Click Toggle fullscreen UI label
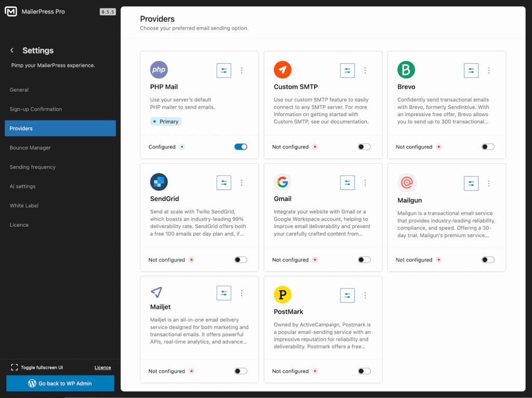Image resolution: width=532 pixels, height=398 pixels. pyautogui.click(x=42, y=367)
